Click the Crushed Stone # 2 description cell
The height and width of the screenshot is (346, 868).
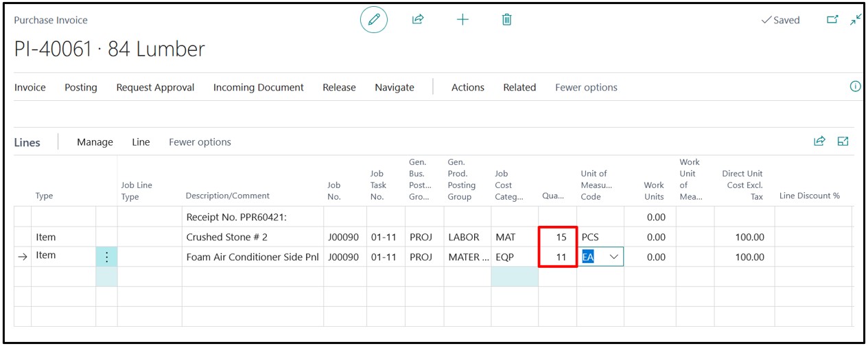[252, 237]
